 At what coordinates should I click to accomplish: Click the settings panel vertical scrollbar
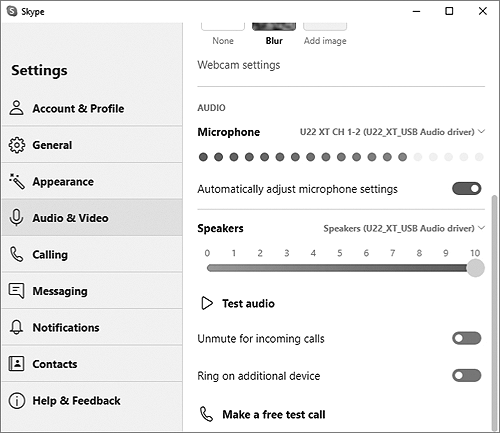pyautogui.click(x=495, y=313)
